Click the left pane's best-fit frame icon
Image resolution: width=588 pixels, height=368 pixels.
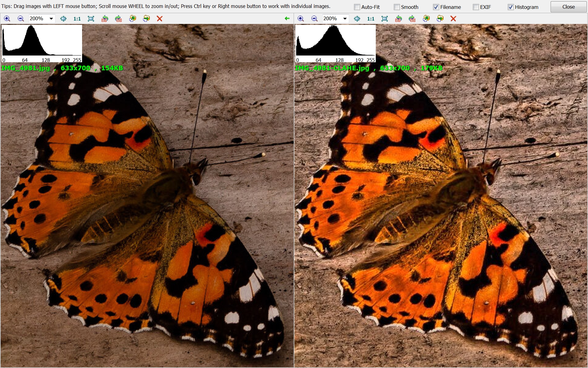pyautogui.click(x=91, y=19)
